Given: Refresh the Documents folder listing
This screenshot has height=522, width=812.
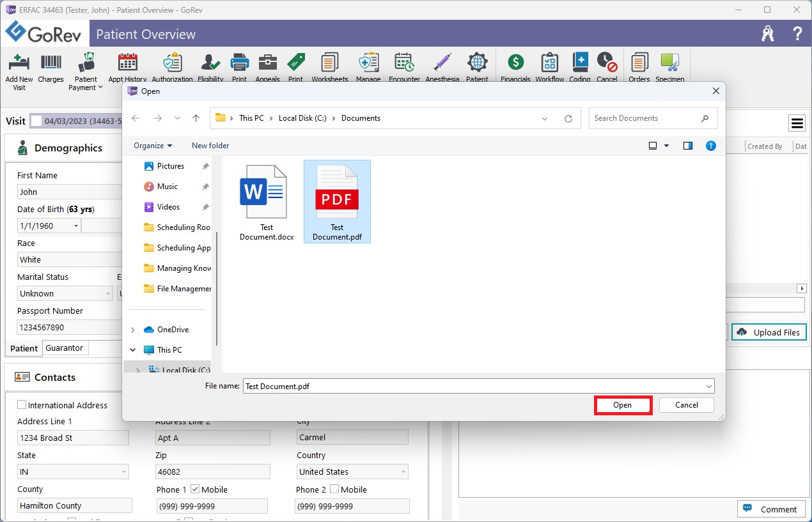Looking at the screenshot, I should (568, 118).
